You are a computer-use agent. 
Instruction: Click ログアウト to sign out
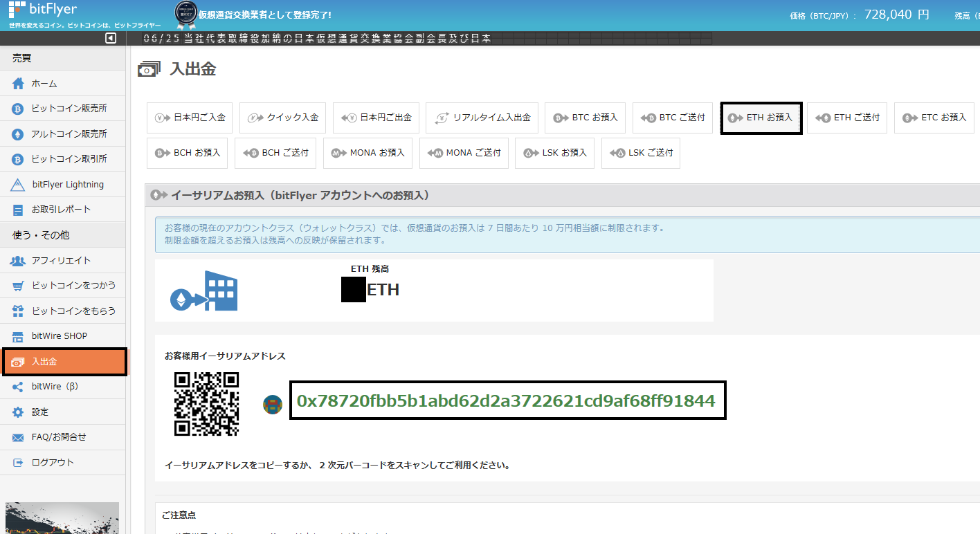[x=63, y=462]
